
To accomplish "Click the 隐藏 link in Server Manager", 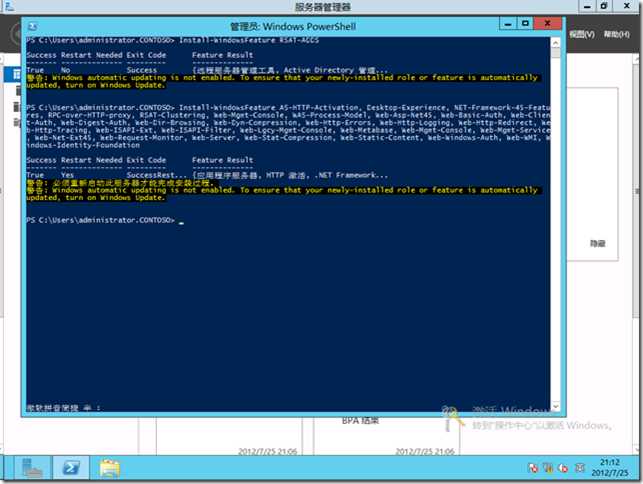I will (x=597, y=244).
